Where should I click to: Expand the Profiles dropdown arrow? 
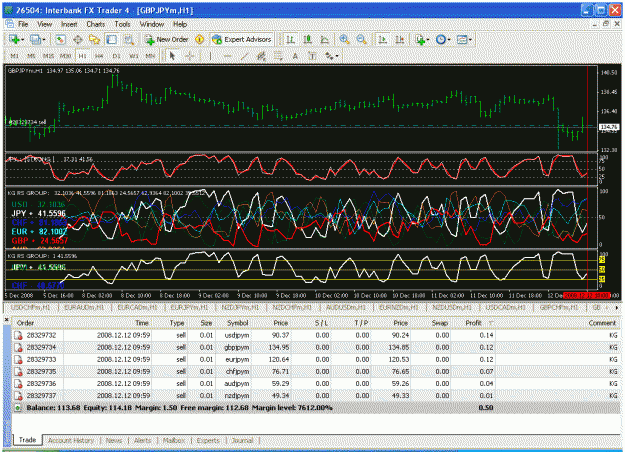[x=43, y=39]
